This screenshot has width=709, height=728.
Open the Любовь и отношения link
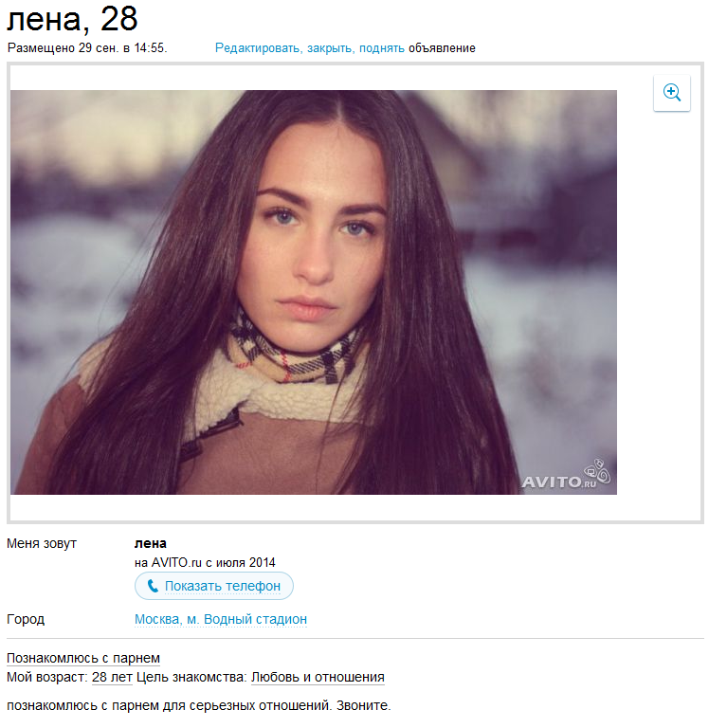tap(318, 678)
